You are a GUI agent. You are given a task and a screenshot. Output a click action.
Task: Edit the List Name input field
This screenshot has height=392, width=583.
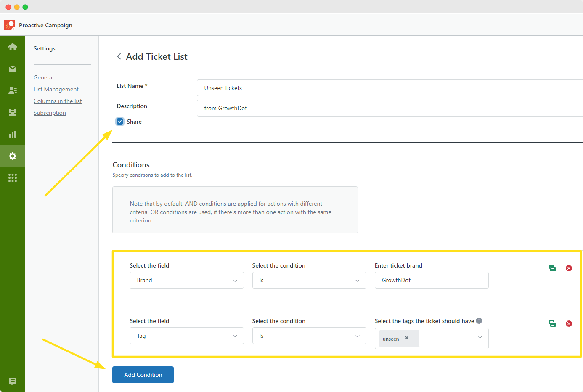pyautogui.click(x=390, y=88)
